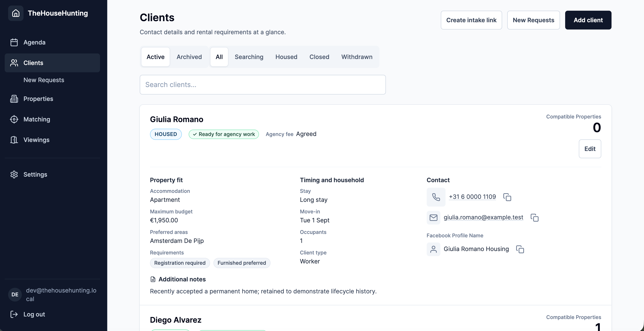Open Matching via the target icon
Viewport: 644px width, 331px height.
[x=14, y=119]
